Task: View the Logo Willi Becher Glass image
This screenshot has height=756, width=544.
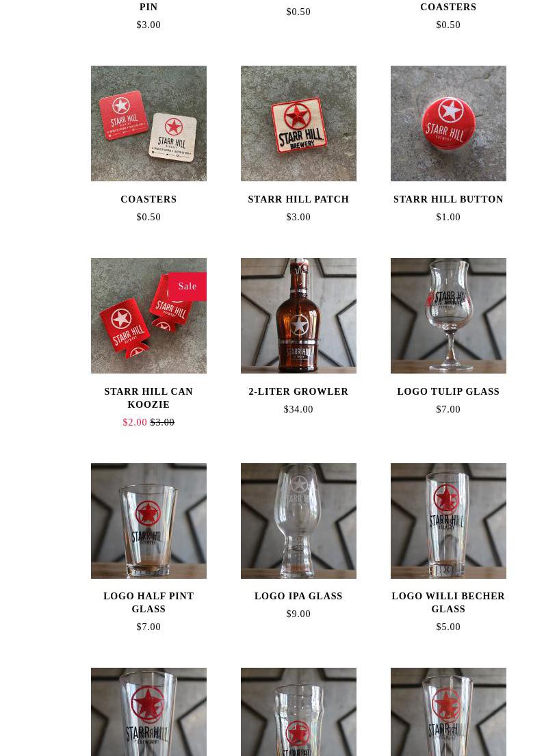Action: tap(448, 521)
